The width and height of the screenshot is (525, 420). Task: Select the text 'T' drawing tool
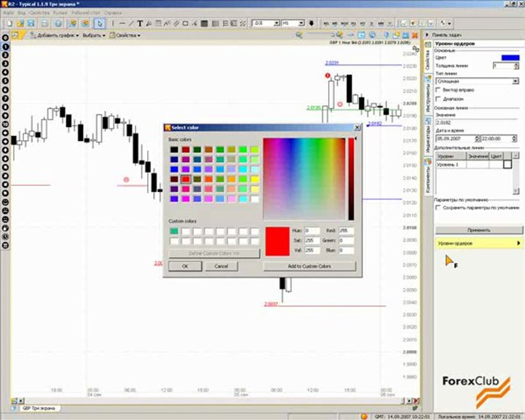pos(140,23)
